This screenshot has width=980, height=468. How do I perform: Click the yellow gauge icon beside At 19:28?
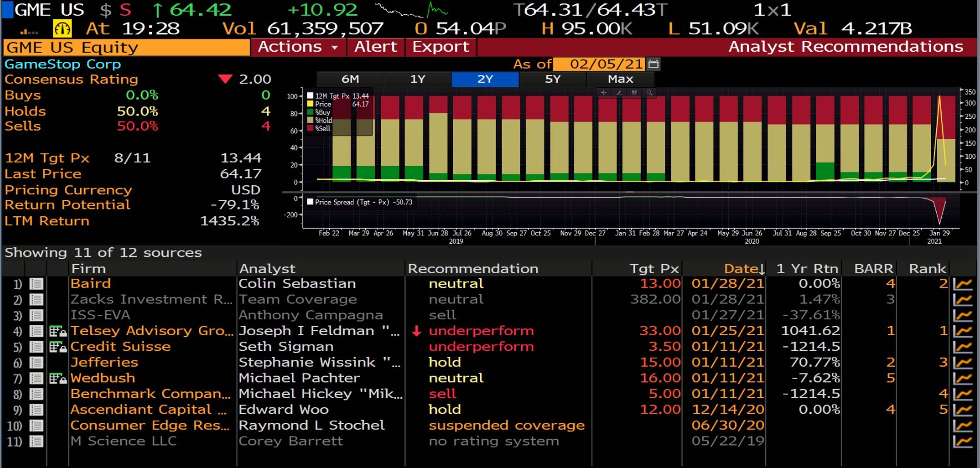(61, 28)
